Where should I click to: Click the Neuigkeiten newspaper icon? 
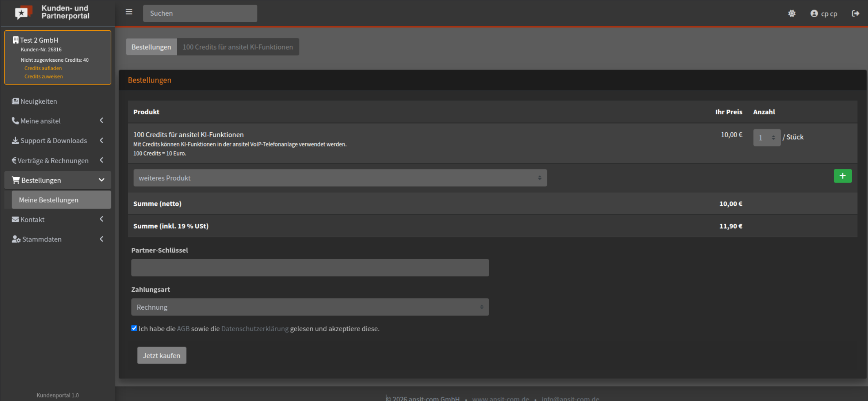tap(15, 101)
